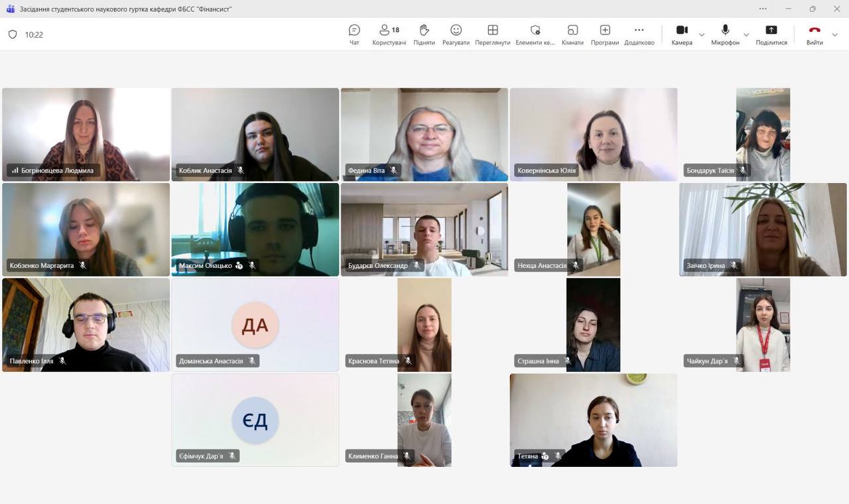Open the Кімнати breakout rooms
Viewport: 849px width, 504px height.
coord(572,34)
